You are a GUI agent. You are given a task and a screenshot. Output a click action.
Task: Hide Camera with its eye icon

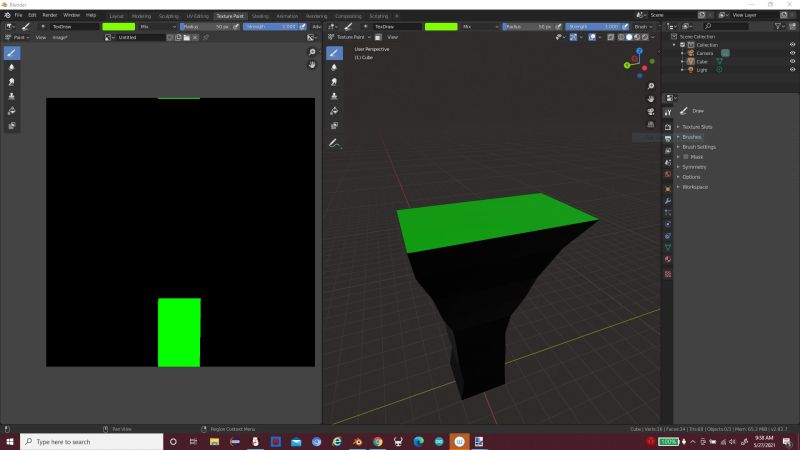(x=792, y=53)
